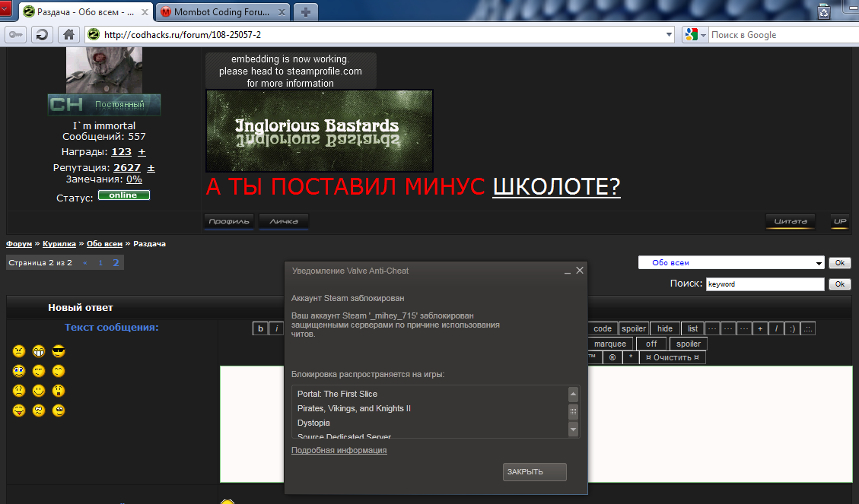Close the Mombot Coding Forum tab

point(282,12)
